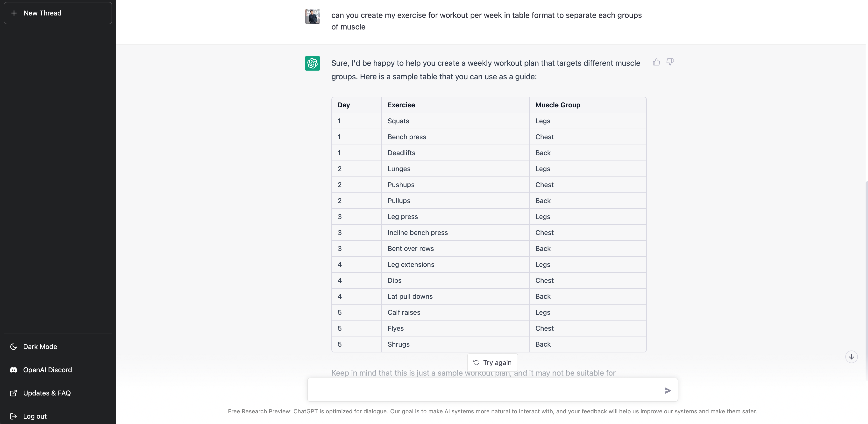Click the Incline bench press table cell
This screenshot has width=868, height=424.
coord(418,232)
